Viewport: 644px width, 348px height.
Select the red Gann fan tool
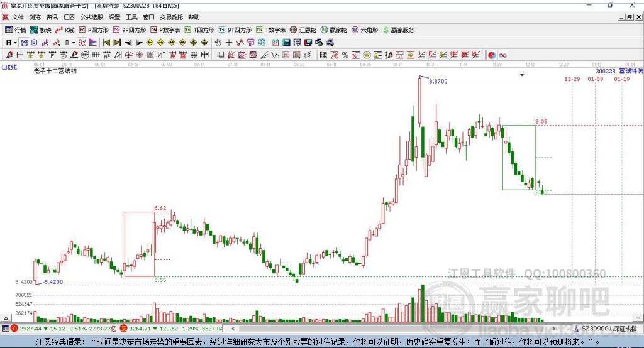click(231, 55)
